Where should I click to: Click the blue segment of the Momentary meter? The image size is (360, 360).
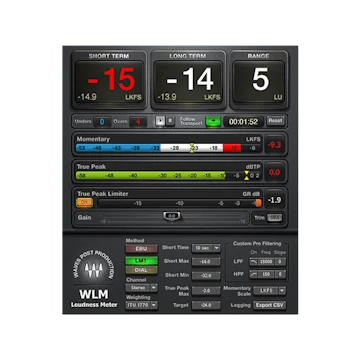coord(118,148)
